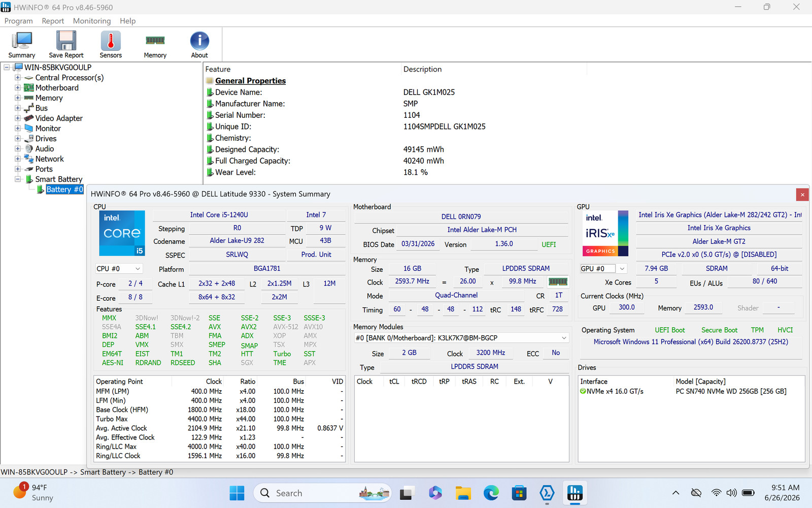Image resolution: width=812 pixels, height=508 pixels.
Task: Open HWiNFO icon in the taskbar
Action: pyautogui.click(x=574, y=493)
